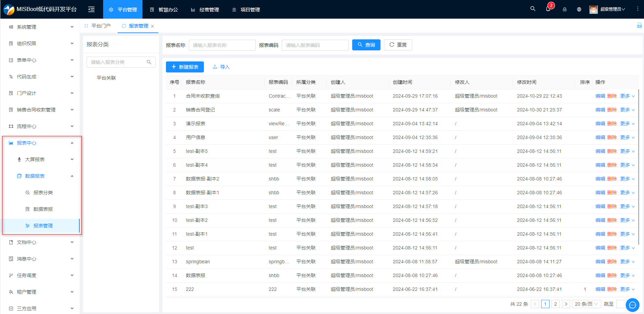The height and width of the screenshot is (314, 644).
Task: Expand 组织权限 menu chevron
Action: 72,43
